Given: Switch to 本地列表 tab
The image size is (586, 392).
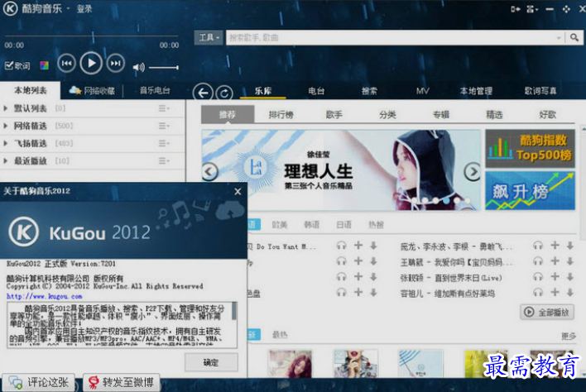Looking at the screenshot, I should click(31, 90).
